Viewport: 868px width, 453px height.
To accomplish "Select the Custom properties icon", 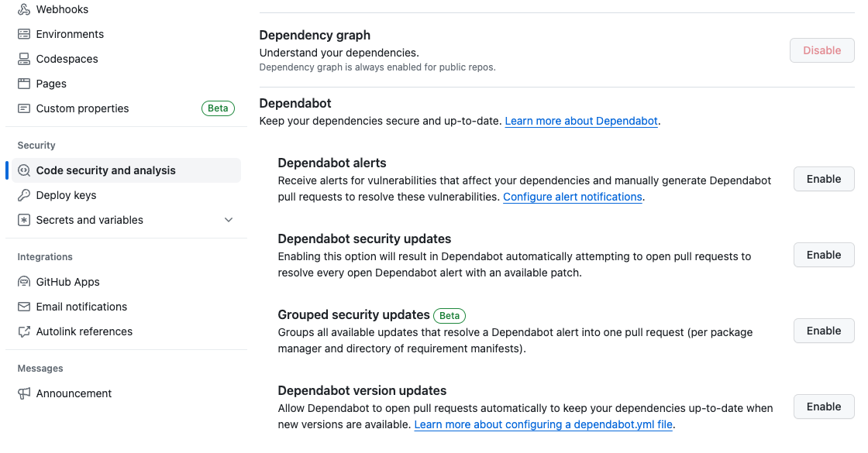I will [x=22, y=108].
